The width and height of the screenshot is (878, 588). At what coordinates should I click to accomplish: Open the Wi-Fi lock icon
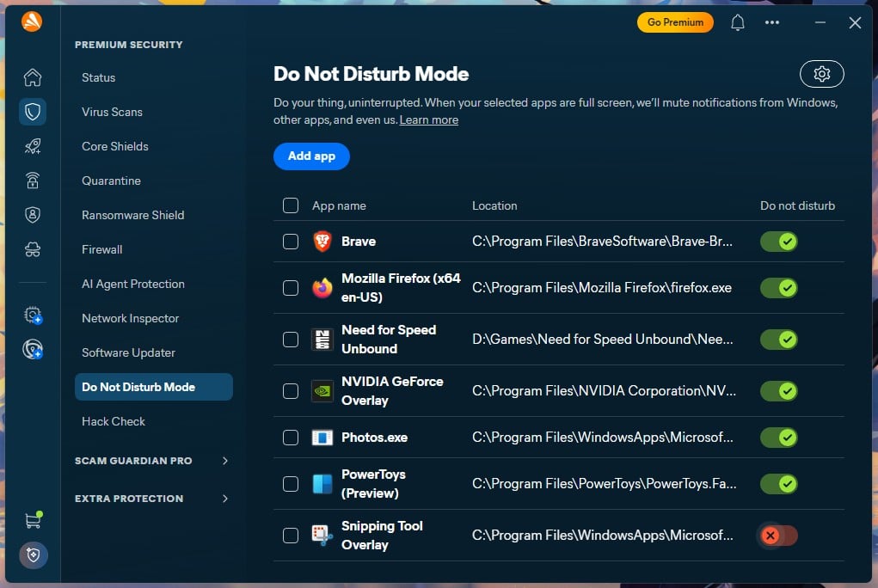coord(33,181)
